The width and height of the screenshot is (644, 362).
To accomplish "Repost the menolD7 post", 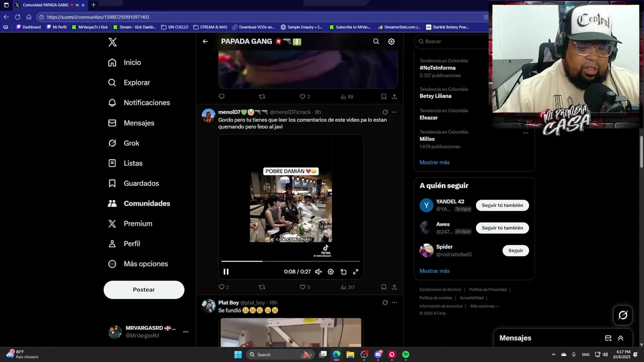I will coord(262,287).
